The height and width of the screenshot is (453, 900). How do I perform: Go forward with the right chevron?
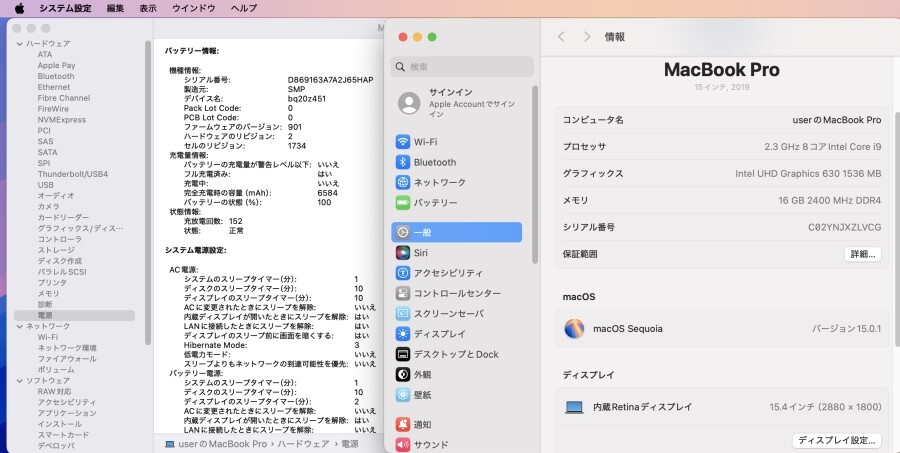coord(587,37)
